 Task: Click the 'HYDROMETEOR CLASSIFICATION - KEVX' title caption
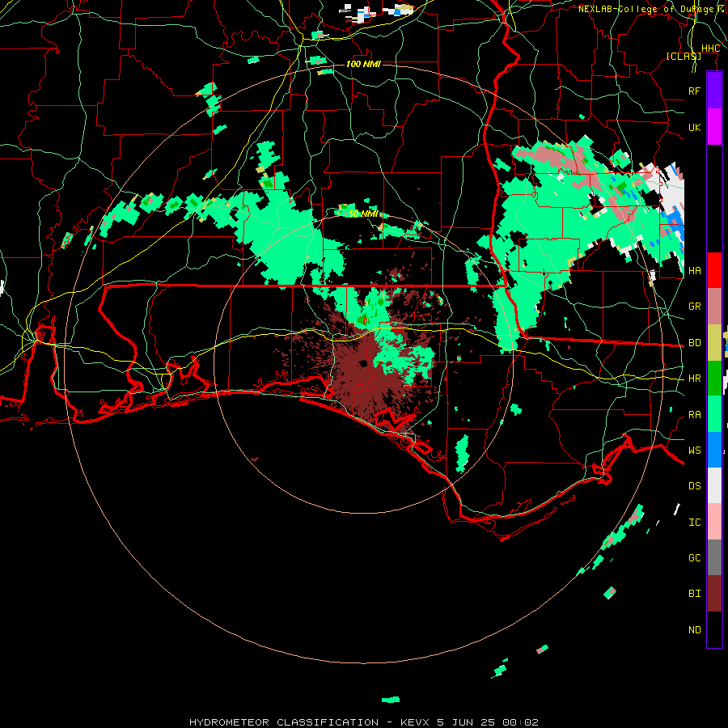tap(311, 722)
